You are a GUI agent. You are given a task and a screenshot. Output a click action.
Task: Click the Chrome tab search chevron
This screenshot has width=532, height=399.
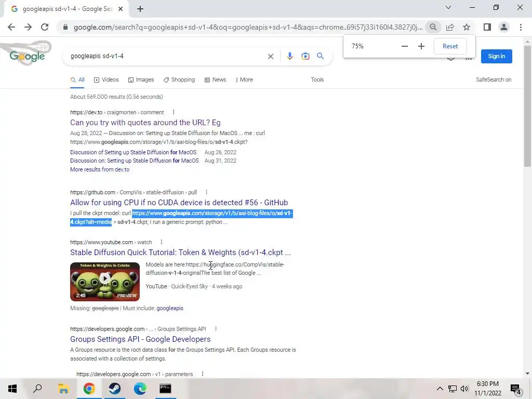pyautogui.click(x=448, y=7)
